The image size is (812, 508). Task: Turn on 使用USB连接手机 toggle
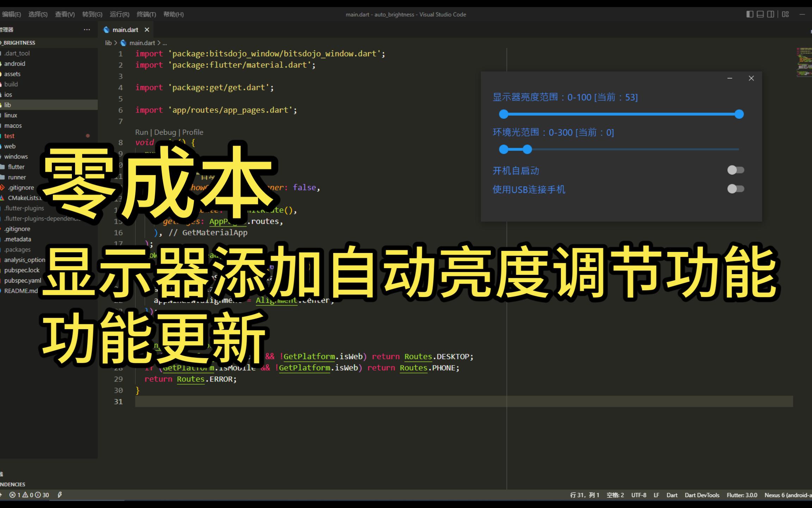[x=736, y=189]
